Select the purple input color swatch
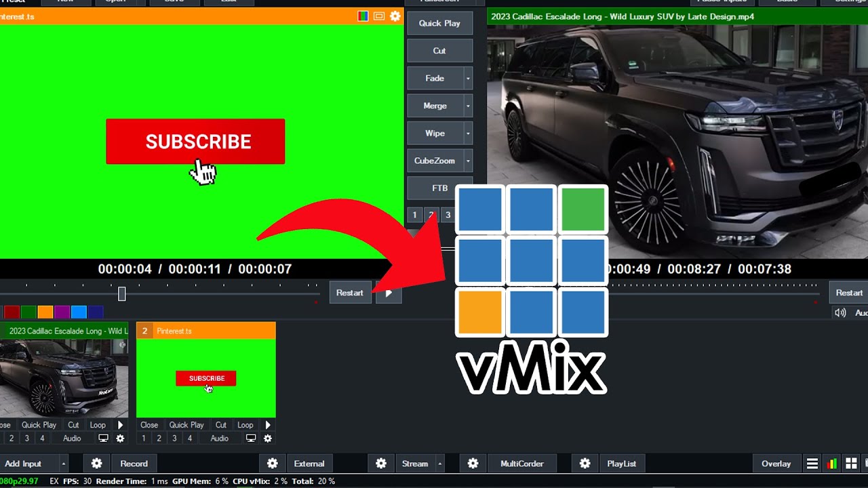The height and width of the screenshot is (488, 868). click(x=62, y=312)
